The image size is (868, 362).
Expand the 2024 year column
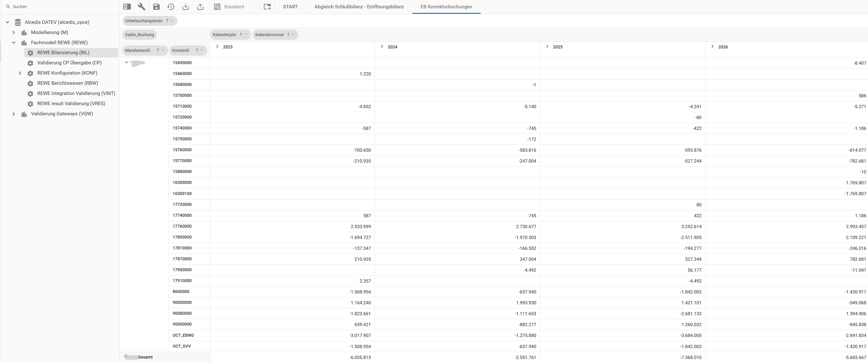pyautogui.click(x=382, y=47)
